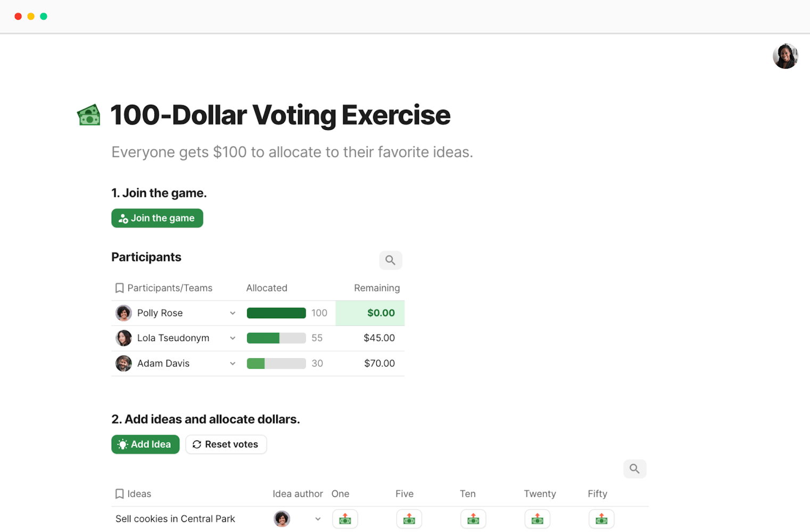Screen dimensions: 810x532
Task: Click the Ideas table search icon
Action: point(634,469)
